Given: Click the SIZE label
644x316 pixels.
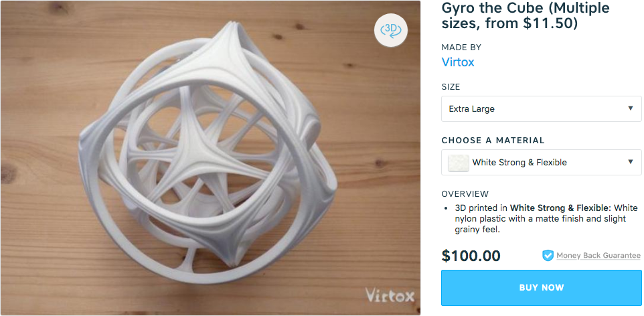Looking at the screenshot, I should click(x=451, y=87).
